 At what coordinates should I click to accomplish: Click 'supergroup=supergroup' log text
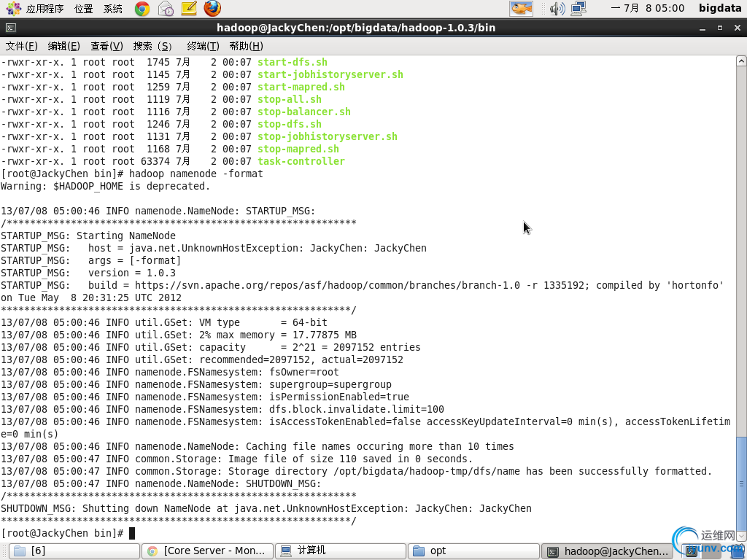point(330,384)
